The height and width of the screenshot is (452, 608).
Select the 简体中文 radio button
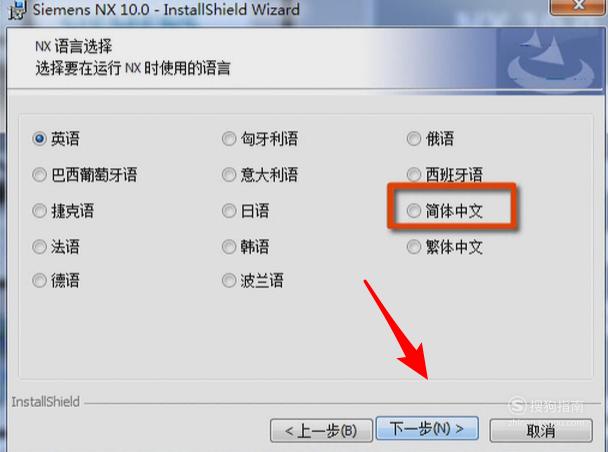click(x=414, y=211)
